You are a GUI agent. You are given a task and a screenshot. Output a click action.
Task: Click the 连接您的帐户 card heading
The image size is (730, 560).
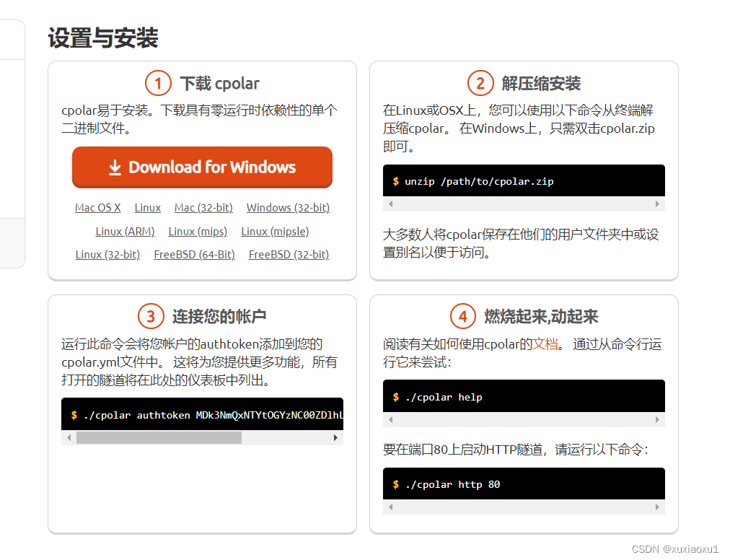click(219, 317)
